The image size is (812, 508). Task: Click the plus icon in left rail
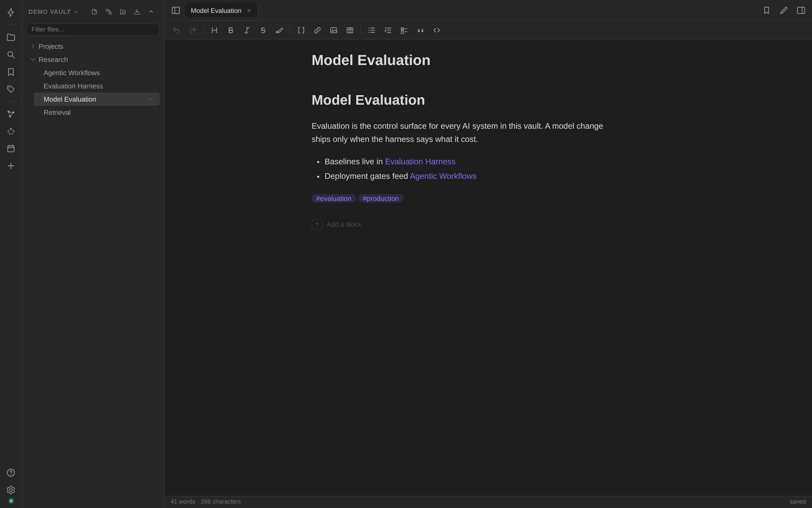point(11,166)
